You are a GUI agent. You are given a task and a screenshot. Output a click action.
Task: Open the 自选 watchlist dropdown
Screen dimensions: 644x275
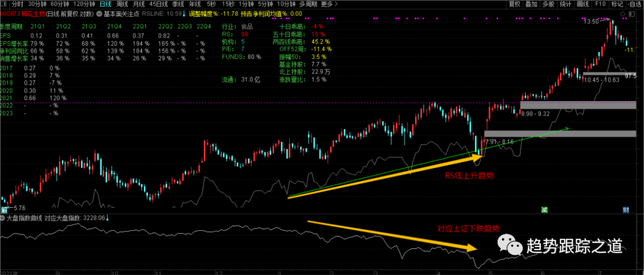634,4
